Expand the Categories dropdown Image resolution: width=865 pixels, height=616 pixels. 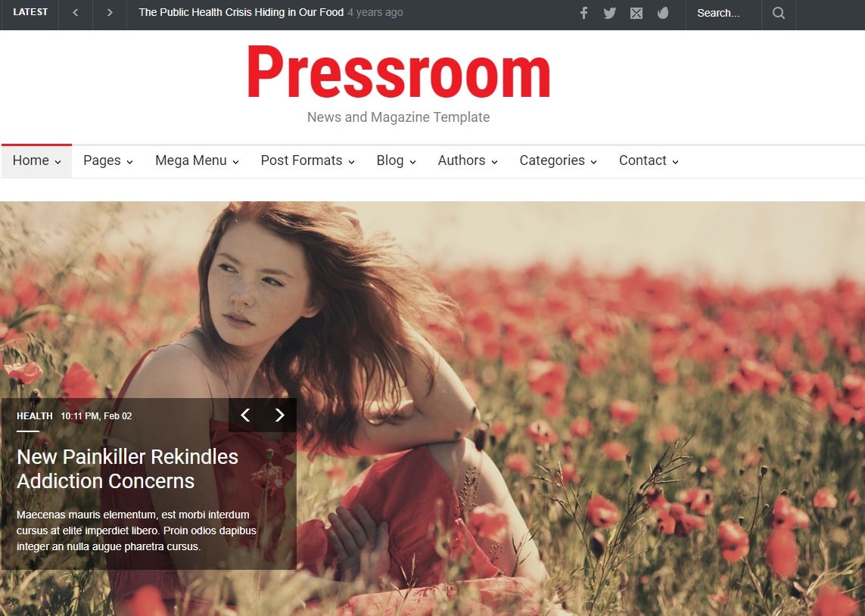click(552, 160)
